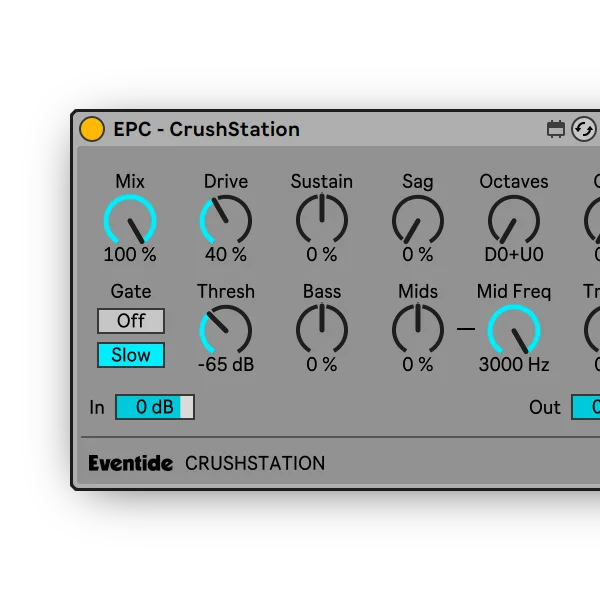Click the Sag value 0 %

418,254
